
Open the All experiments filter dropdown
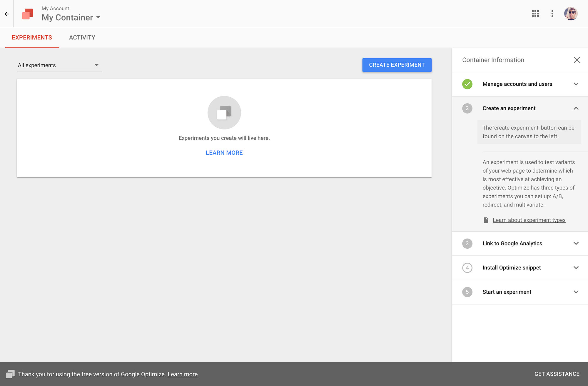(59, 65)
